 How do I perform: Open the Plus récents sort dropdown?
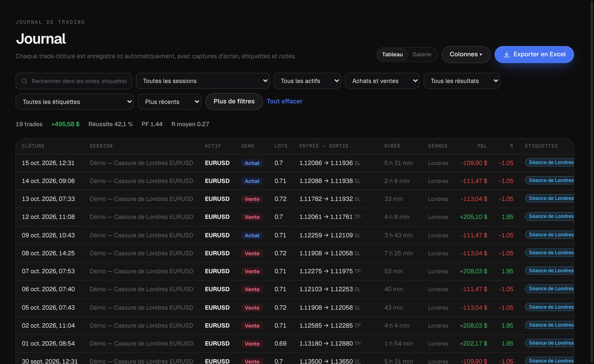tap(170, 102)
